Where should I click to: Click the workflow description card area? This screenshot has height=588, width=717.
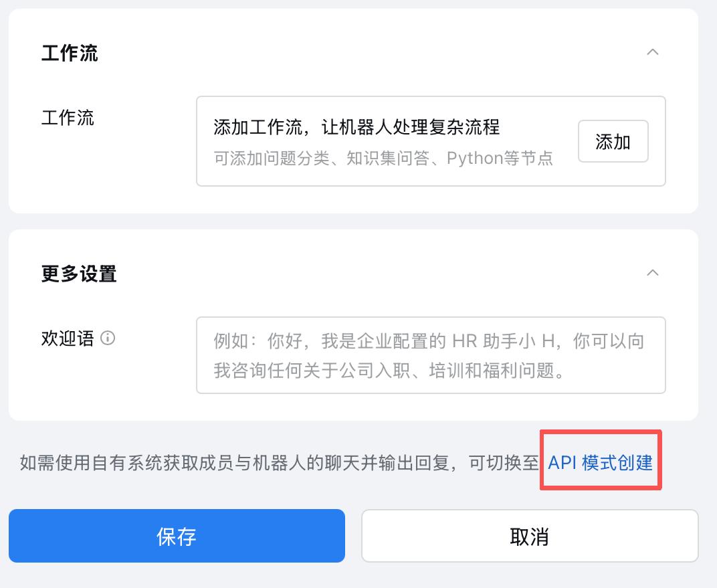(430, 140)
